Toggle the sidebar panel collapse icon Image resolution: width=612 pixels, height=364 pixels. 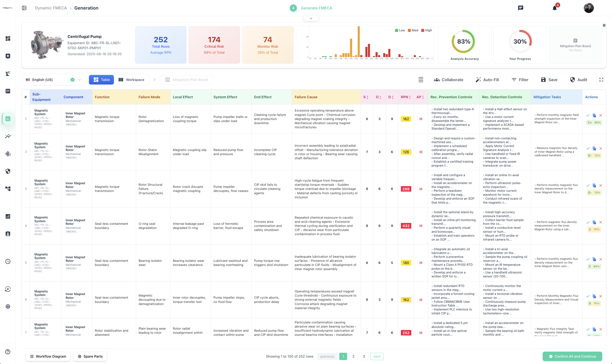click(24, 8)
